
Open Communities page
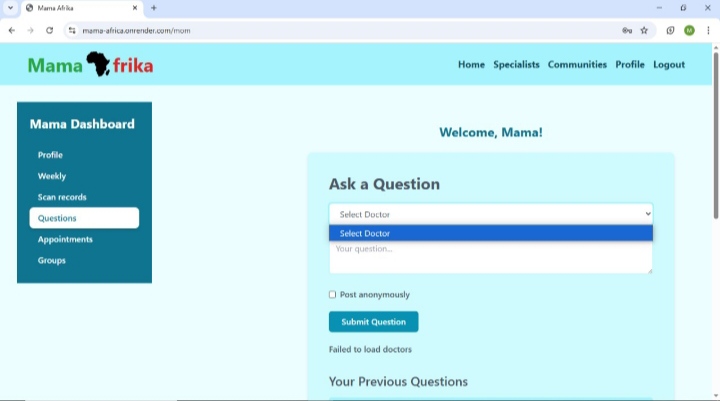[577, 65]
